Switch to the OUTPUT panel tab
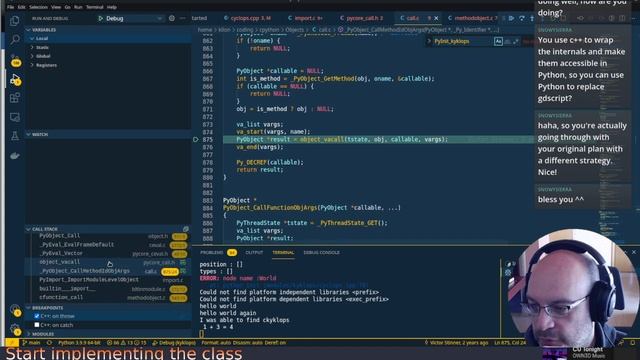Viewport: 640px width, 360px height. pos(254,253)
